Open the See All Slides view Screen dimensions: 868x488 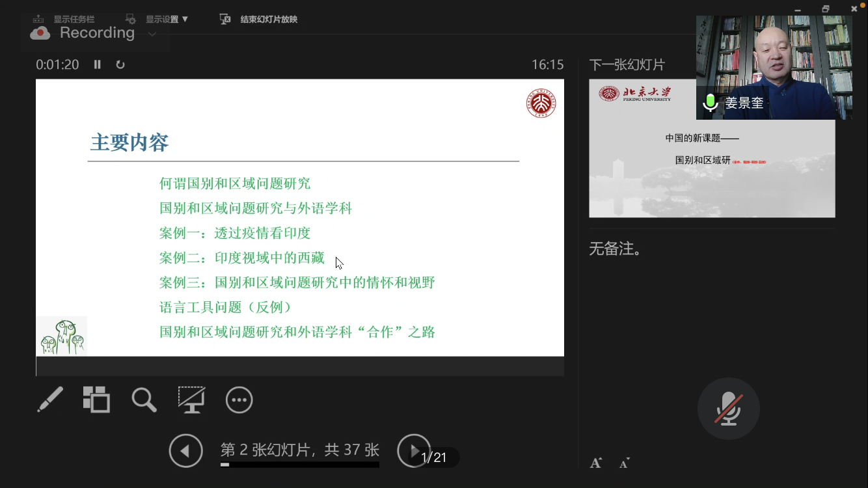(x=96, y=400)
